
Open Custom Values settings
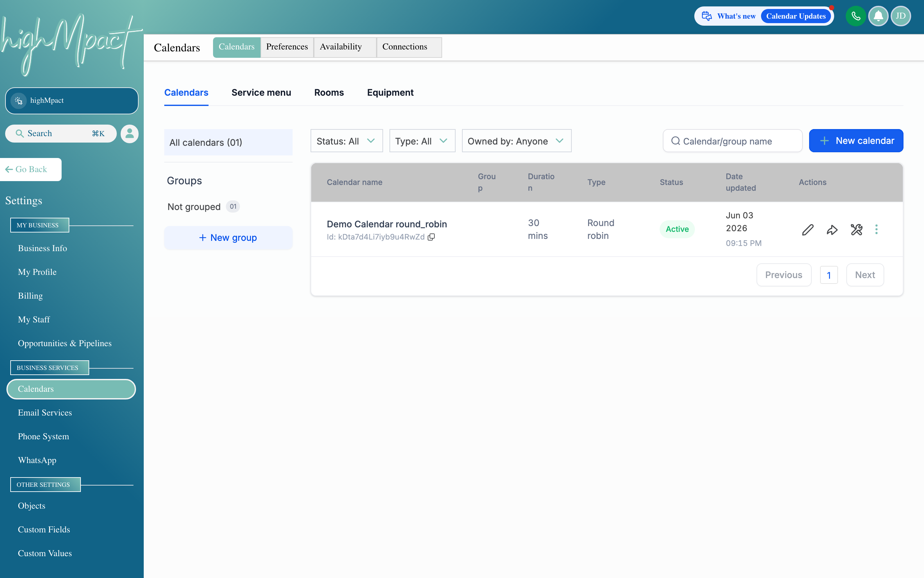[45, 553]
